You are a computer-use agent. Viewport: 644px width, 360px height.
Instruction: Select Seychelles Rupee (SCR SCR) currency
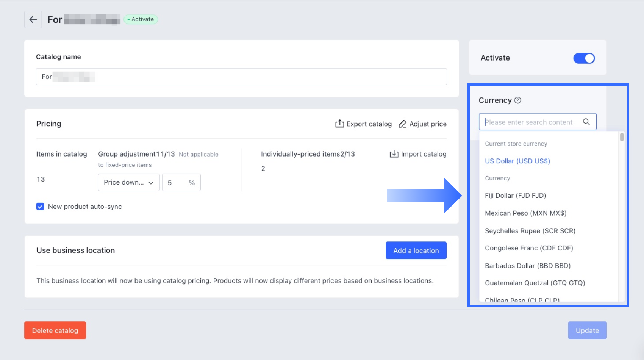(x=530, y=231)
